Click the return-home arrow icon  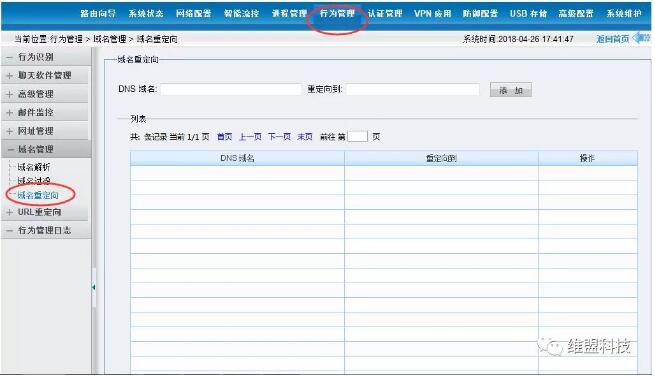[642, 38]
